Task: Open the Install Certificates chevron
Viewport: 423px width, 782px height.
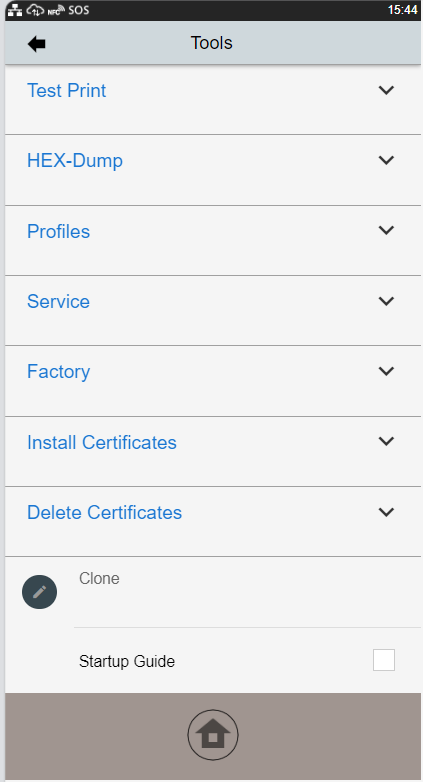Action: [387, 441]
